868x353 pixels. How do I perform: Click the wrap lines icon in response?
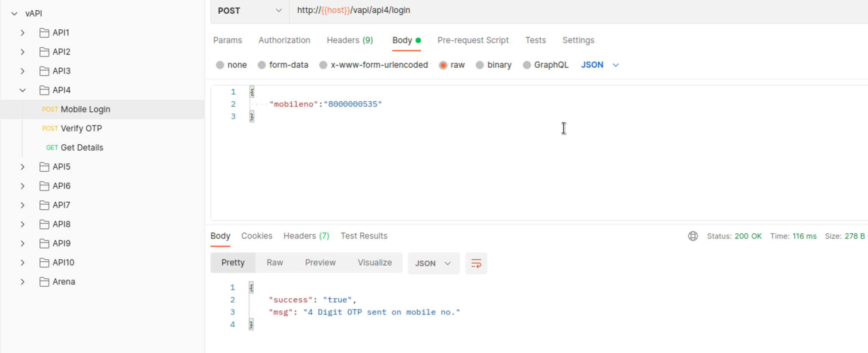(x=476, y=263)
